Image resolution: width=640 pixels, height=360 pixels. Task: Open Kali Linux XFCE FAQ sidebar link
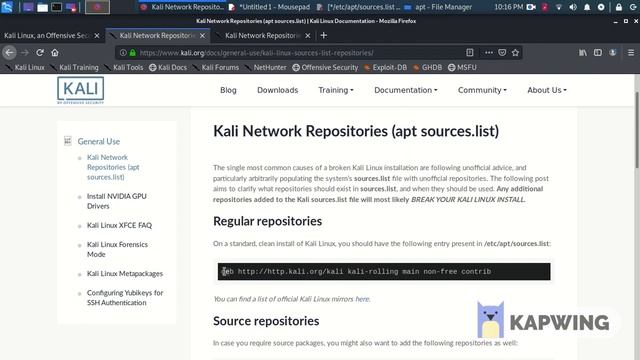click(x=119, y=225)
